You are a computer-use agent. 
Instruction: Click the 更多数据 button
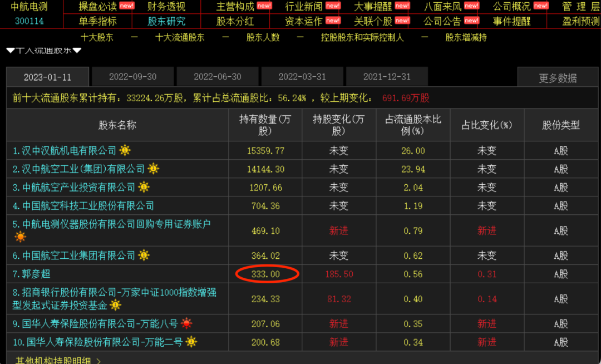tap(558, 78)
